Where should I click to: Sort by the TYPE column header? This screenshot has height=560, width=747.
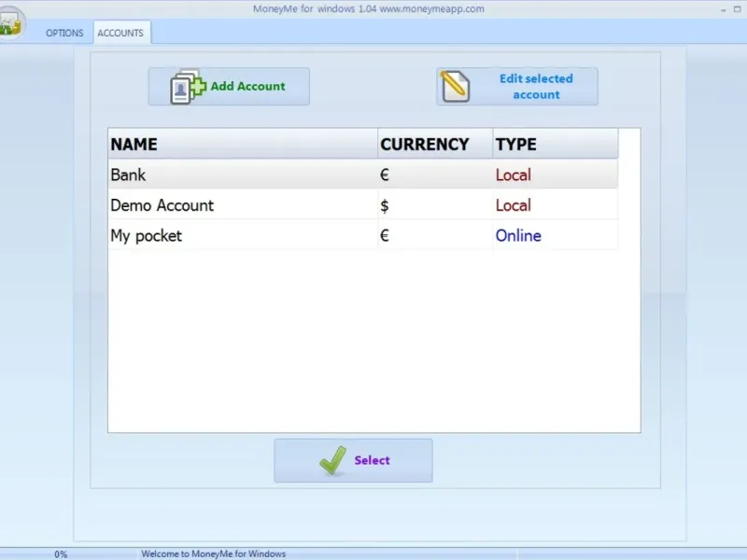coord(556,144)
